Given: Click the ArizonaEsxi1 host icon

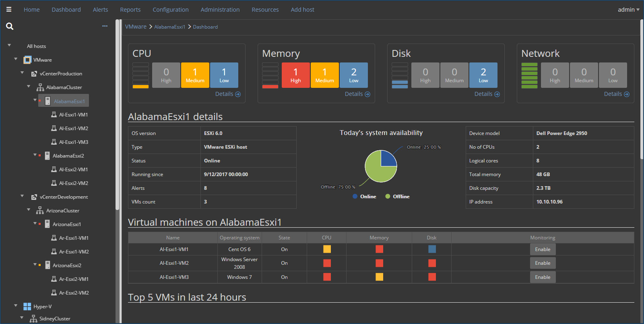Looking at the screenshot, I should coord(47,224).
